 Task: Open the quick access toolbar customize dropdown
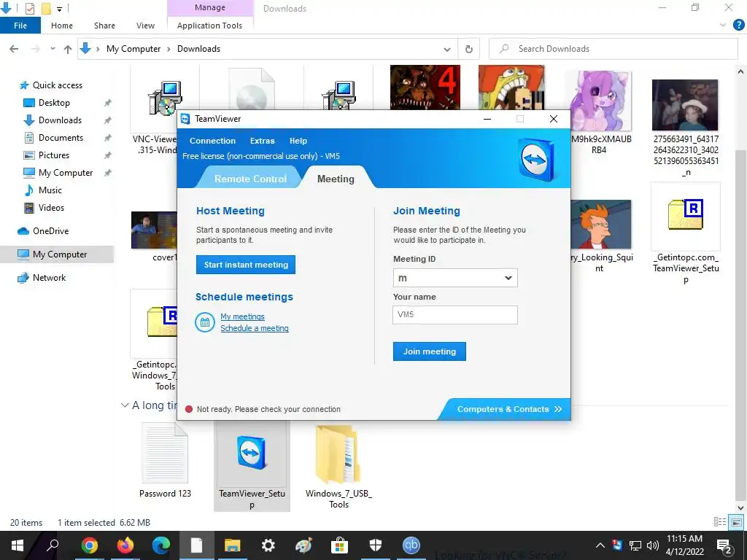[x=60, y=9]
